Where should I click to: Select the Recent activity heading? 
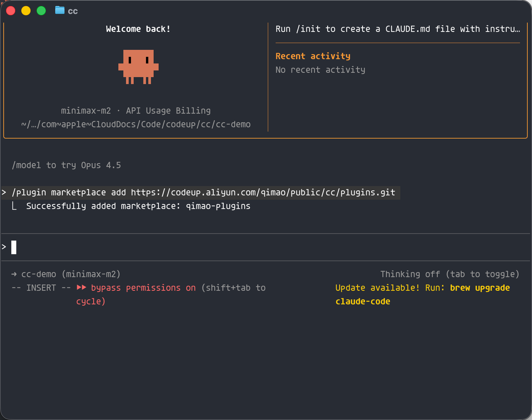[x=313, y=56]
